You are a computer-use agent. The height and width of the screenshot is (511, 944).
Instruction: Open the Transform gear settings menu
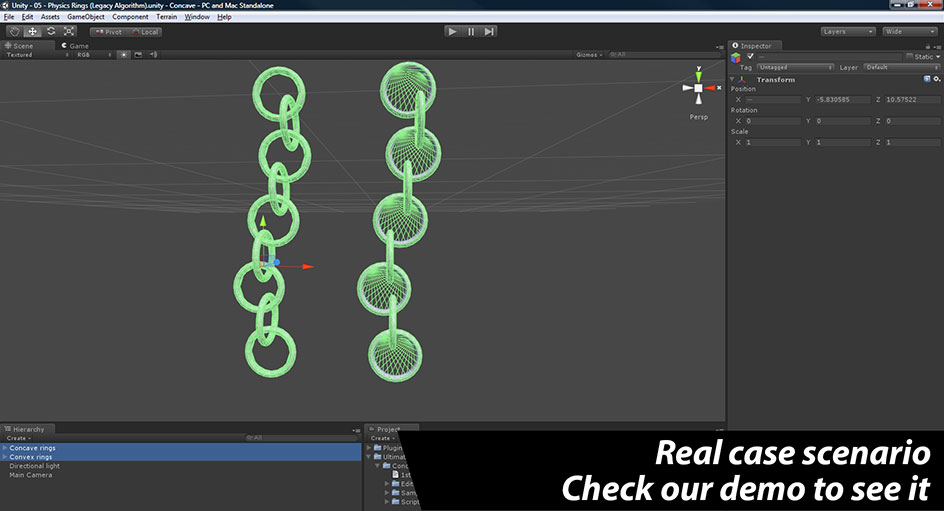pos(937,79)
